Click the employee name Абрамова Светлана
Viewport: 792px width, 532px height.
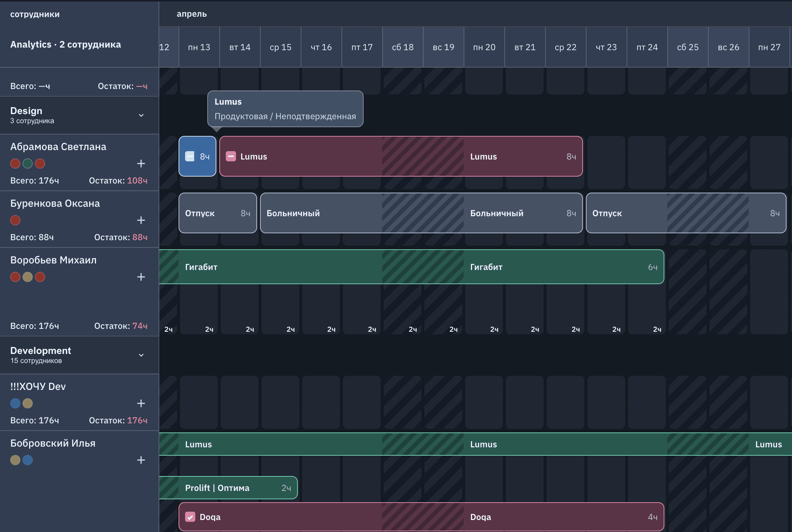coord(58,146)
